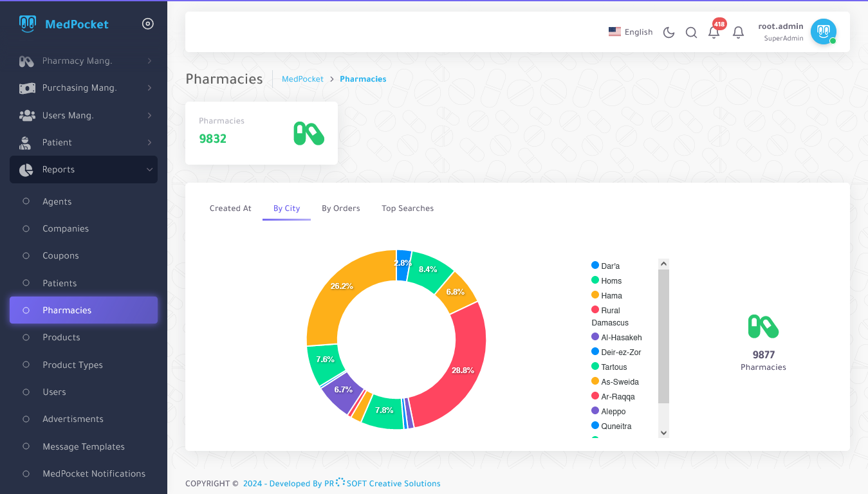Viewport: 868px width, 494px height.
Task: Toggle Dar'a legend entry
Action: pos(610,266)
